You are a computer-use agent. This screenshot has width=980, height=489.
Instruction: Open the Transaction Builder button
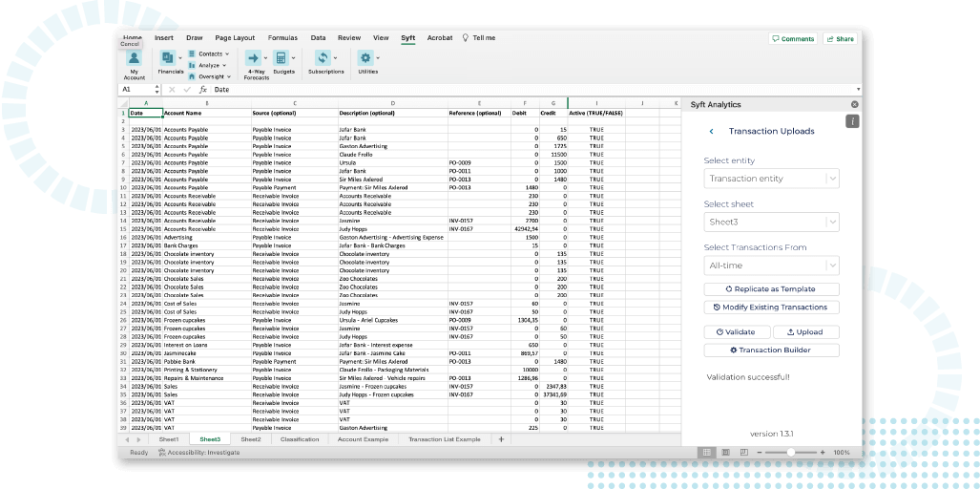coord(771,351)
